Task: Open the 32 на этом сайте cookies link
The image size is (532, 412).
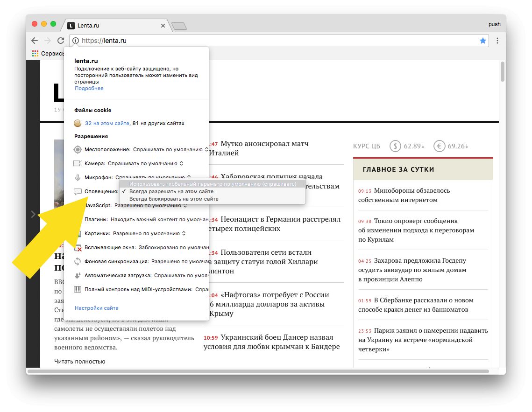Action: coord(107,123)
